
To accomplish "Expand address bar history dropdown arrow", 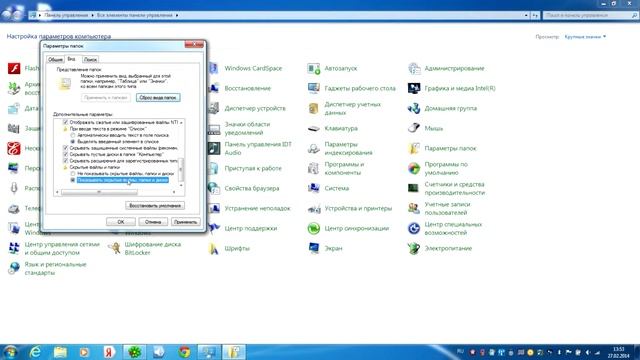I will [x=526, y=15].
